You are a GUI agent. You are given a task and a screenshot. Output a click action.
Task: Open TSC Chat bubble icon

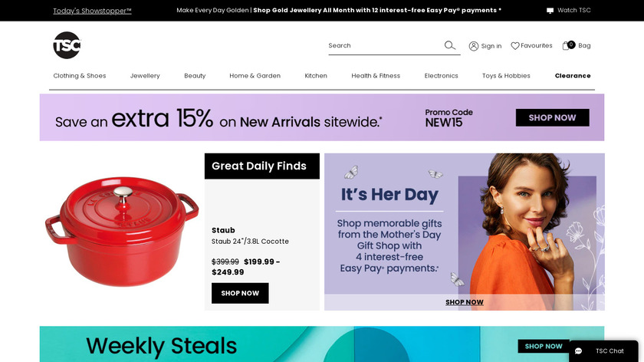coord(578,351)
